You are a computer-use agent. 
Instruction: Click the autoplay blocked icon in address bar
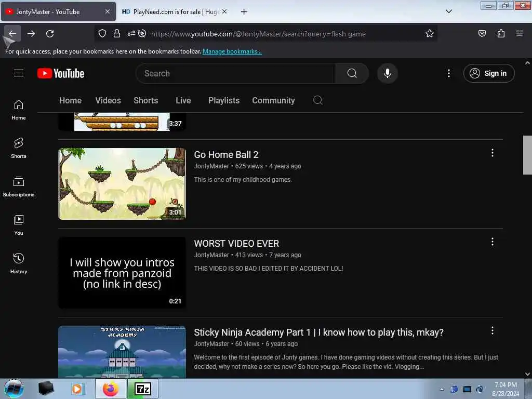click(142, 34)
